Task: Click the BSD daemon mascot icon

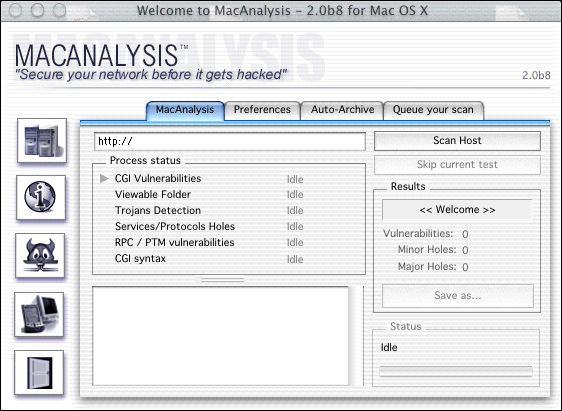Action: (x=40, y=255)
